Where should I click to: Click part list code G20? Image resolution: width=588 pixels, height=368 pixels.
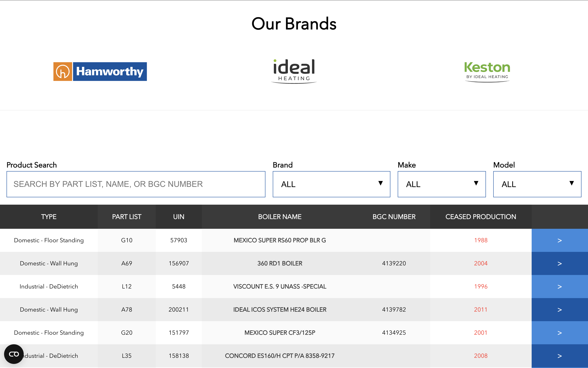(127, 333)
